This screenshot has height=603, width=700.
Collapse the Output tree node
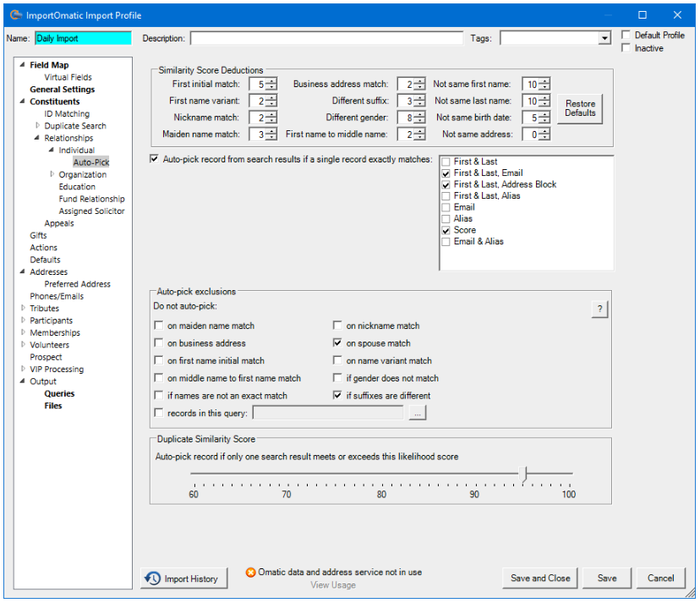(x=22, y=381)
